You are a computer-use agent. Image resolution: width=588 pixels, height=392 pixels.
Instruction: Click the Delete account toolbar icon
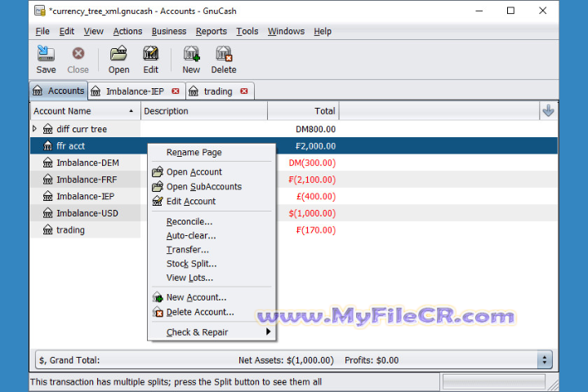tap(224, 54)
